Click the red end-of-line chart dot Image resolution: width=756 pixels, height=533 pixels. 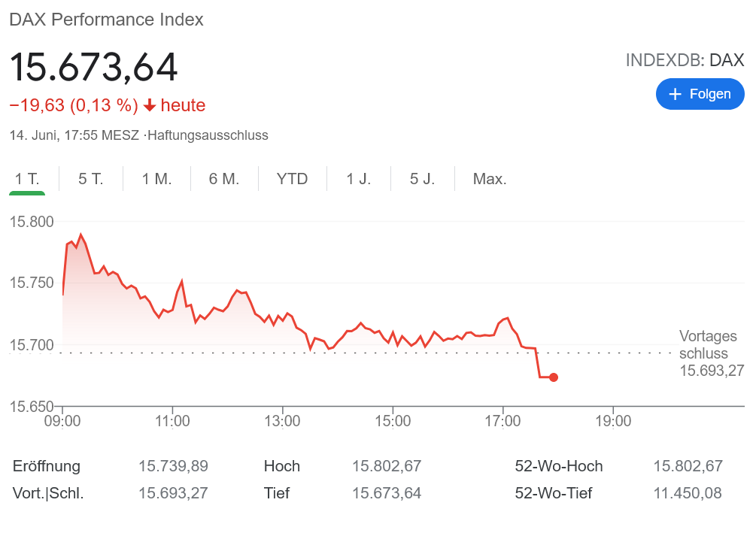click(x=554, y=377)
